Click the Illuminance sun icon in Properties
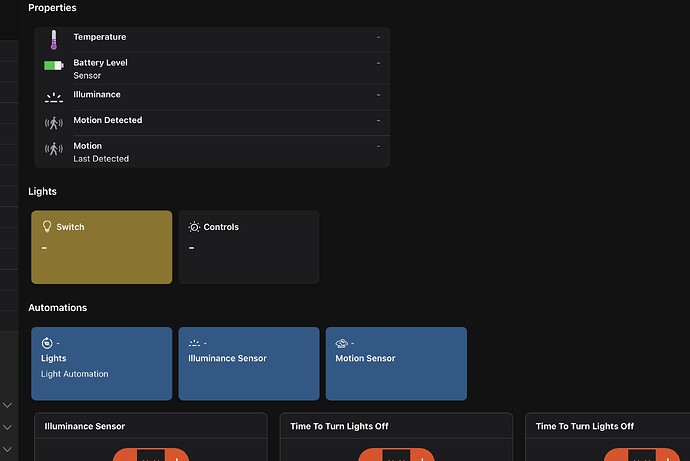 pyautogui.click(x=54, y=97)
